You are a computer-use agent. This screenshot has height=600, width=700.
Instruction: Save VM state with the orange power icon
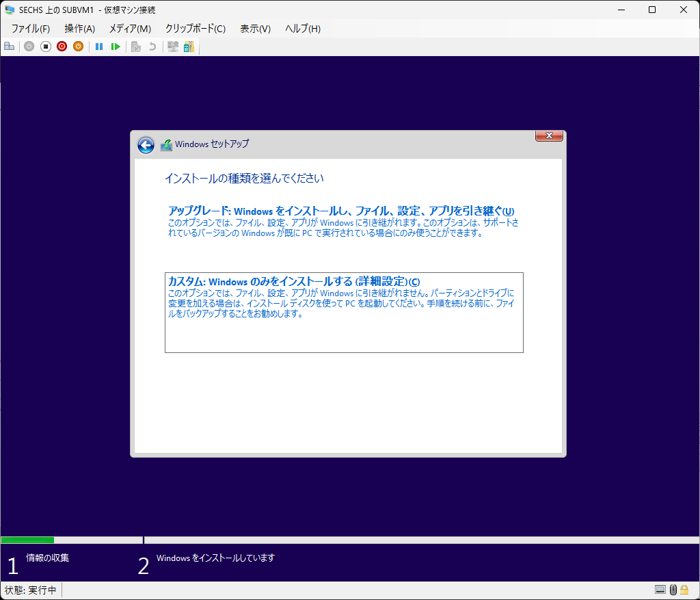tap(78, 47)
